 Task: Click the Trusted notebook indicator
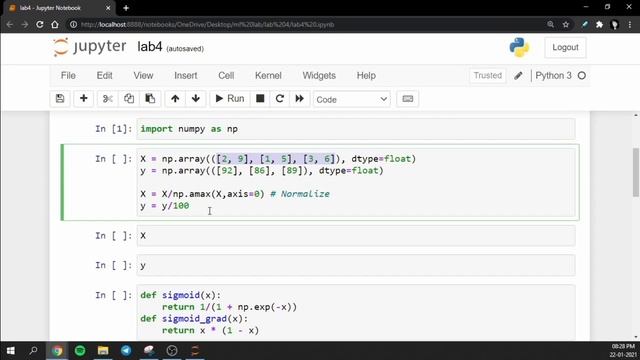[488, 76]
